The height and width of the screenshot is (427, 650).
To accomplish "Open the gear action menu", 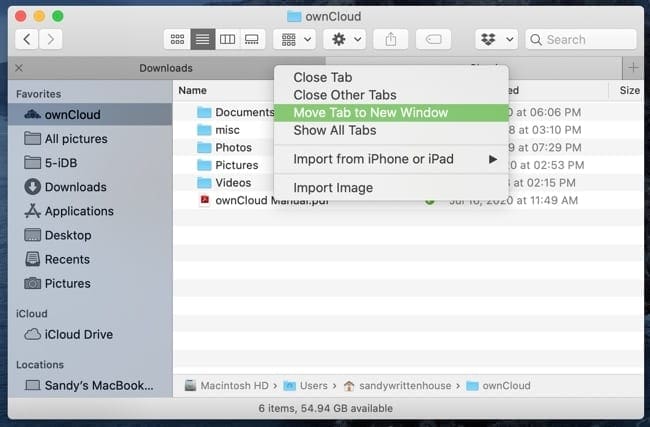I will [344, 39].
